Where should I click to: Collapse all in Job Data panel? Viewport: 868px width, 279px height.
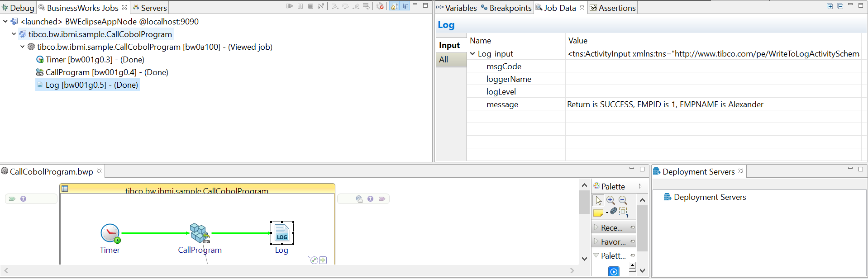click(x=840, y=6)
